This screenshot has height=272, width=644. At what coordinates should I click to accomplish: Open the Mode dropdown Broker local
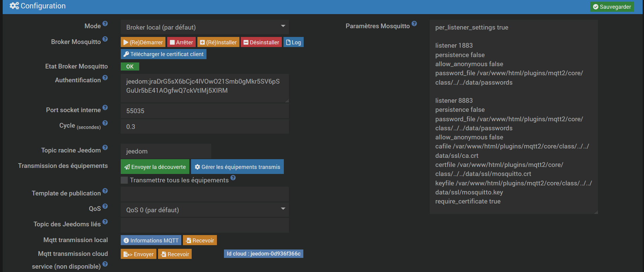click(204, 27)
